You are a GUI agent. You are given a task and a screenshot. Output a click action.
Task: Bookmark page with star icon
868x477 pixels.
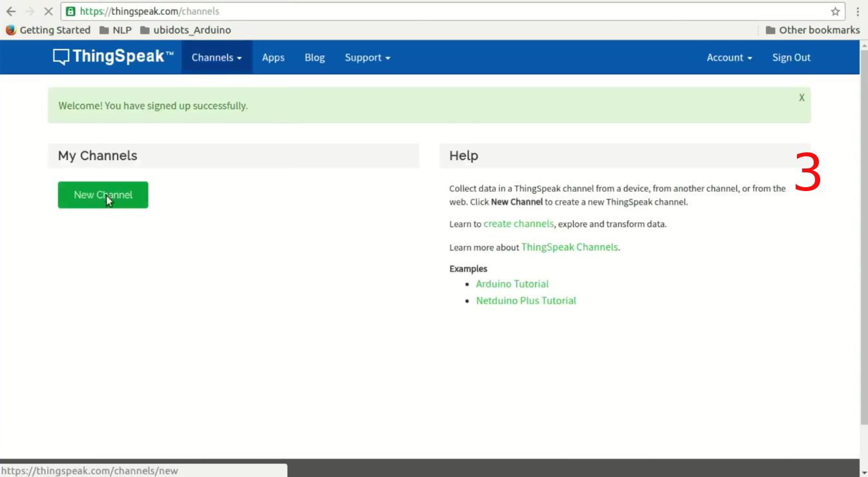[835, 12]
